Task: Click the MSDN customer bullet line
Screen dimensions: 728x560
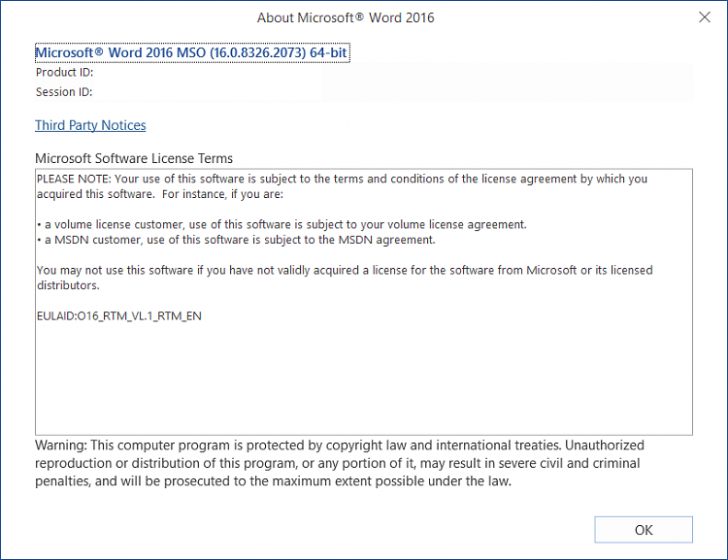Action: point(236,240)
